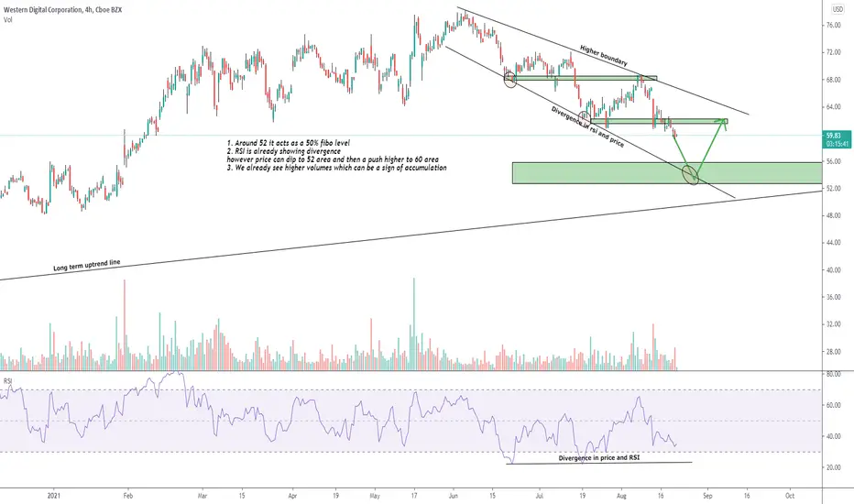
Task: Click the note about higher volumes and accumulation
Action: (336, 168)
